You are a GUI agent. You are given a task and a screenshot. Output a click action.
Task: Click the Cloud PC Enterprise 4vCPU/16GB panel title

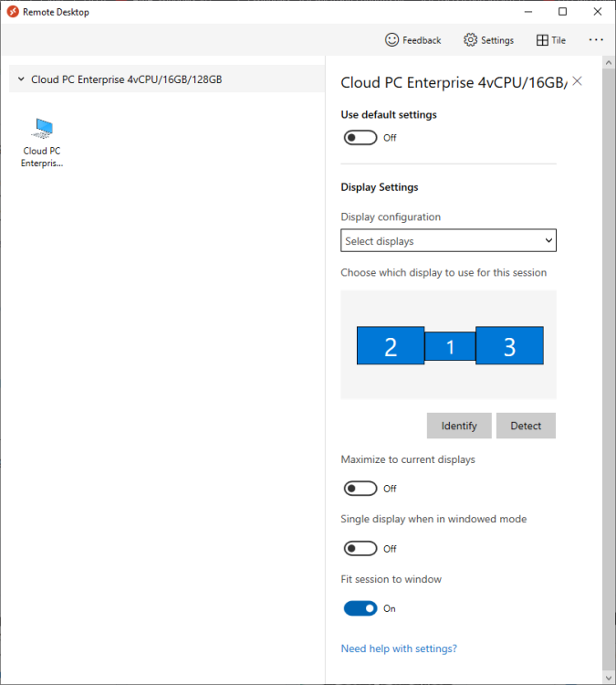454,82
